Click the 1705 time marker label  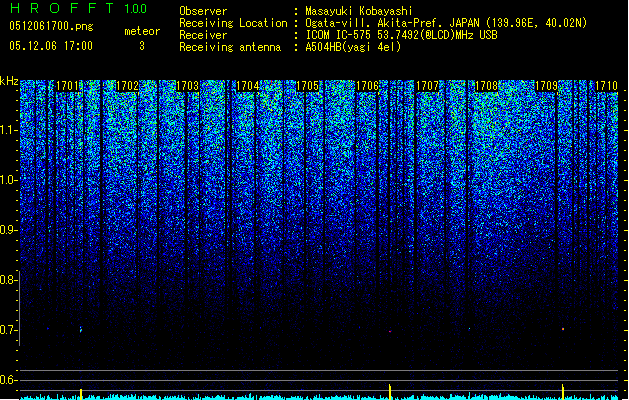(307, 86)
